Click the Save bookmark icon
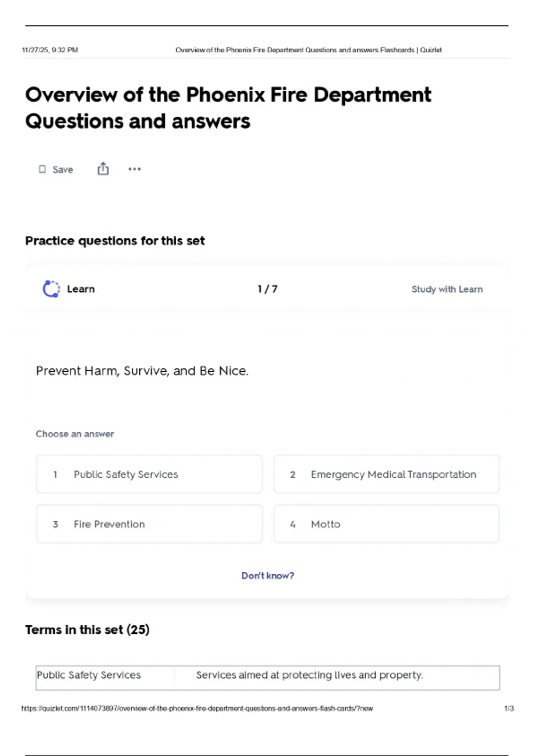This screenshot has width=534, height=756. (x=42, y=169)
